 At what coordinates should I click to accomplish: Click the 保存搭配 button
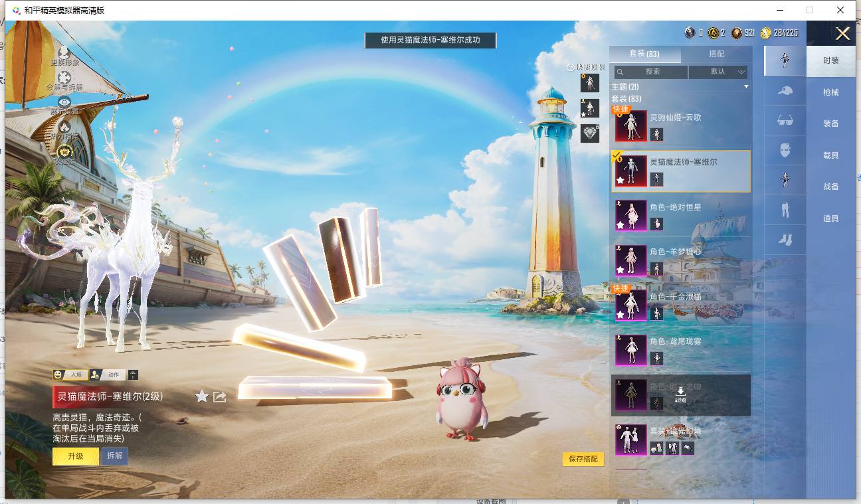[583, 459]
